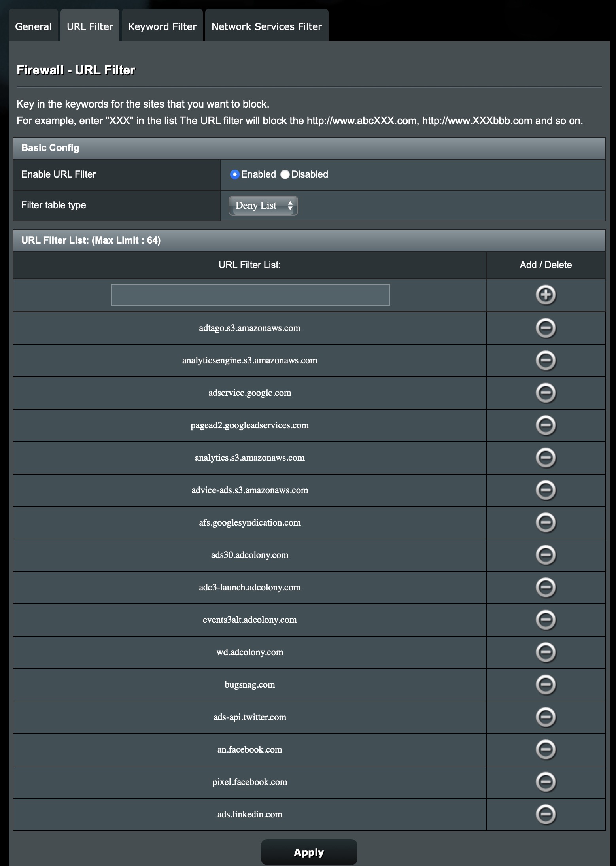Delete adc3-launch.adcolony.com entry
Viewport: 616px width, 866px height.
[x=546, y=588]
